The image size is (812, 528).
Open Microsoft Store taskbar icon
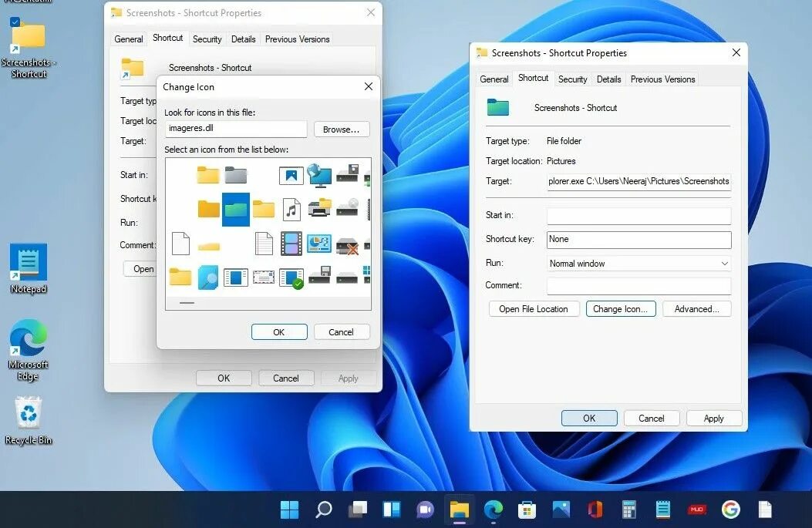pyautogui.click(x=527, y=510)
